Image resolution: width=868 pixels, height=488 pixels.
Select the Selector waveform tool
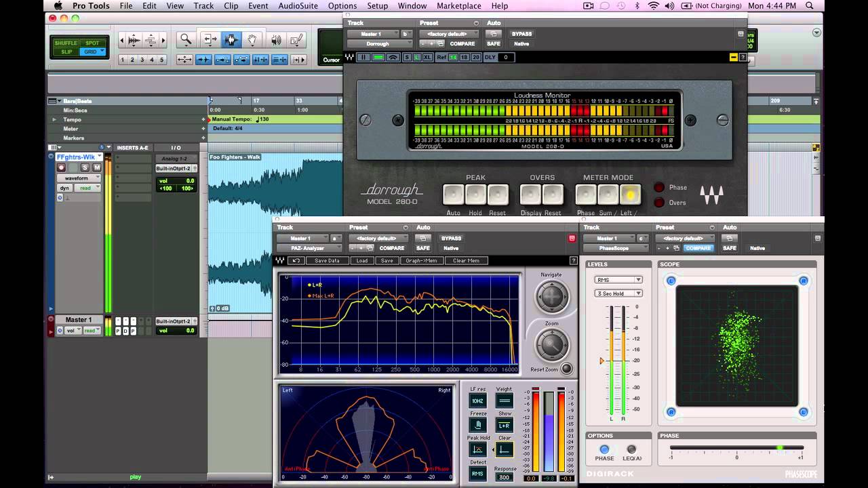click(x=231, y=40)
